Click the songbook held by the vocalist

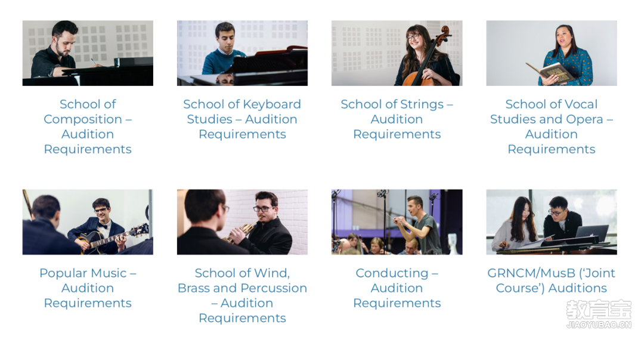(550, 73)
